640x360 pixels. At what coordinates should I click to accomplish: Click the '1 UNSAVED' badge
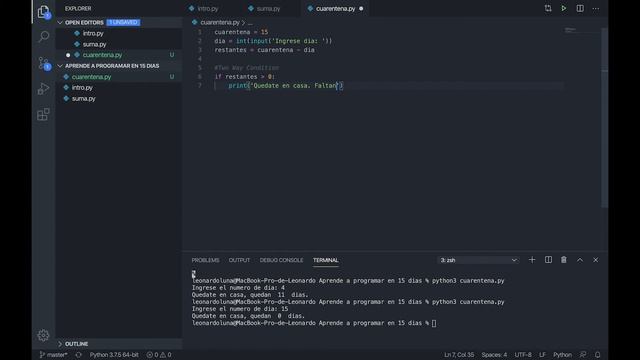click(x=123, y=22)
